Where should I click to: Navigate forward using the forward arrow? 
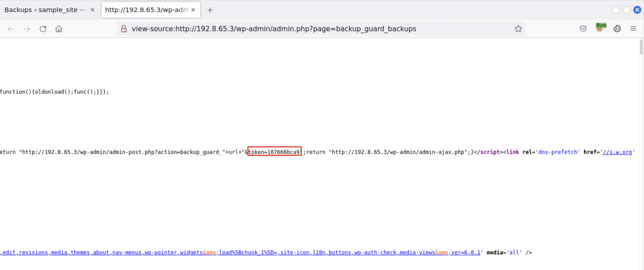(27, 29)
